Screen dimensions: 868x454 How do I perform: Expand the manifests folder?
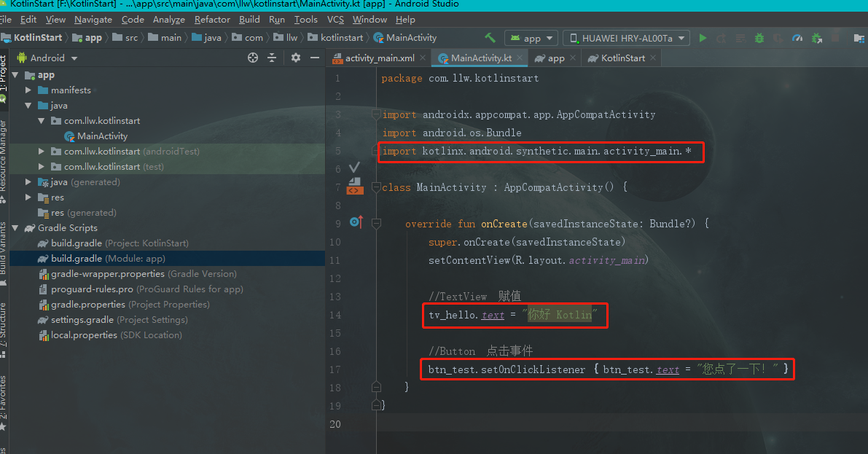coord(28,90)
